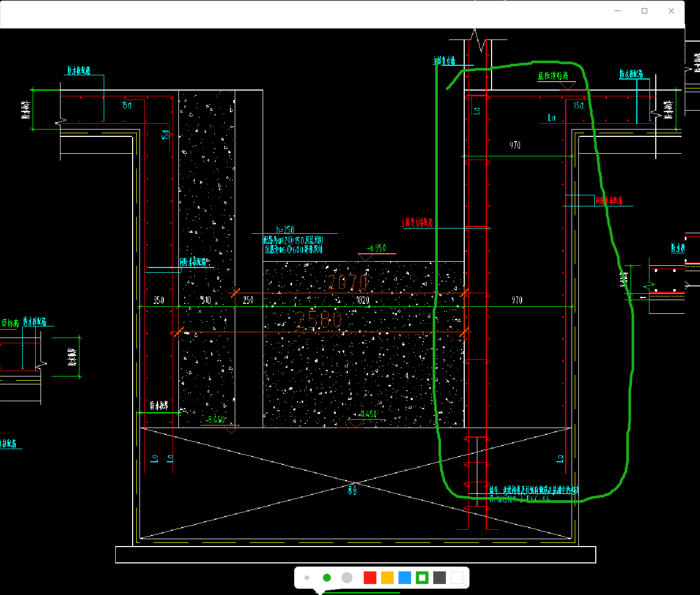This screenshot has width=700, height=595.
Task: Pick the selected green annotation color
Action: (x=422, y=578)
